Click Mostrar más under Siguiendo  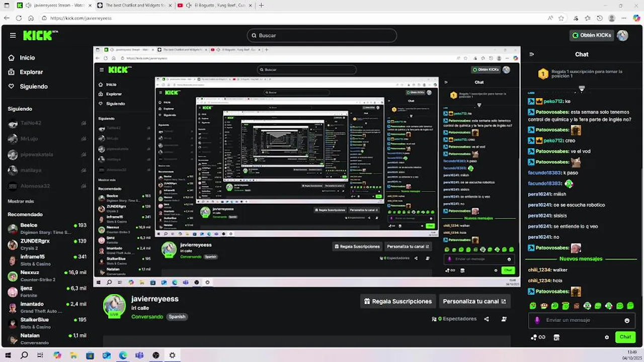21,201
